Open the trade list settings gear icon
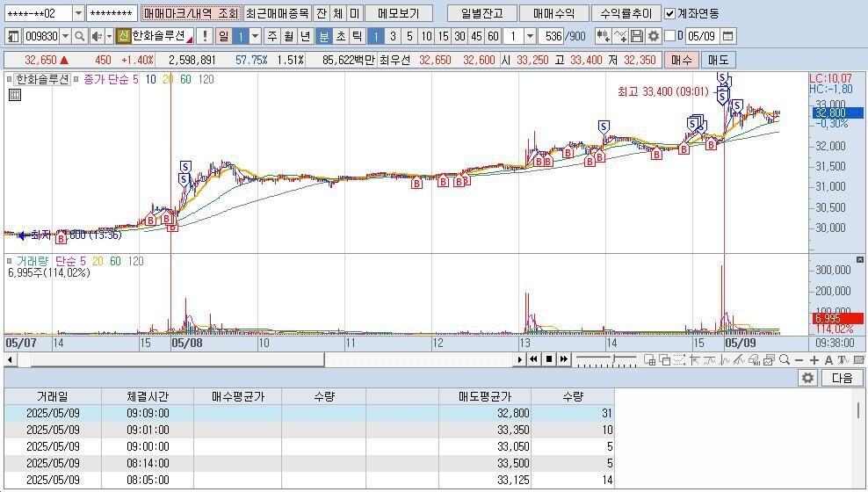 807,378
